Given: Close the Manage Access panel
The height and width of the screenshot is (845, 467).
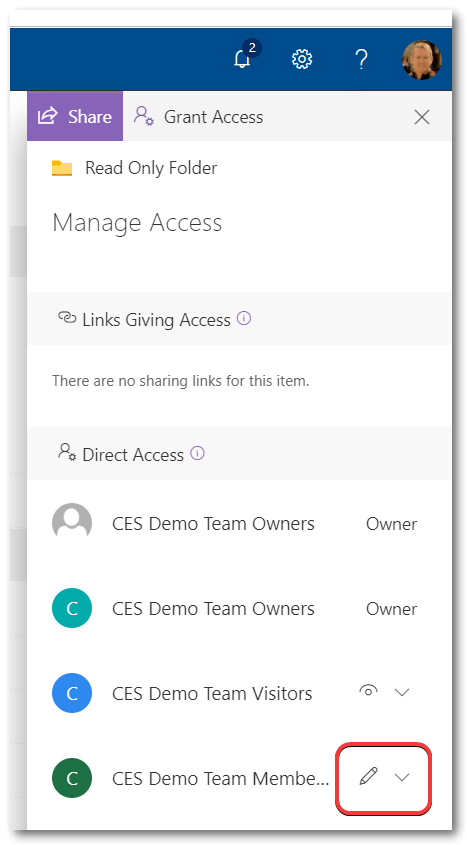Looking at the screenshot, I should pos(422,117).
